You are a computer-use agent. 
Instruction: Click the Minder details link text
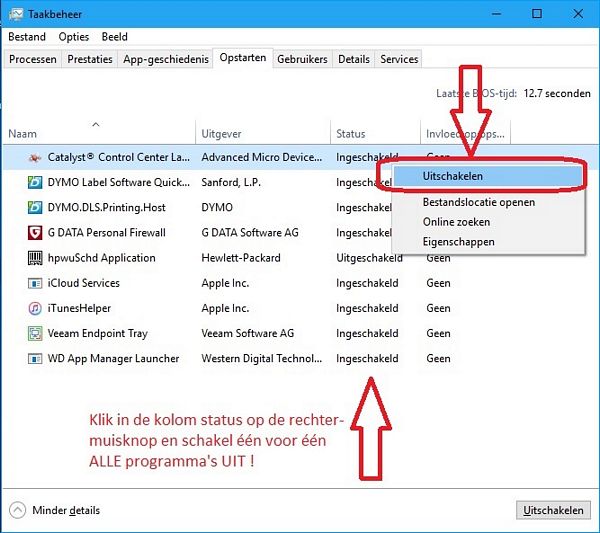[x=66, y=510]
